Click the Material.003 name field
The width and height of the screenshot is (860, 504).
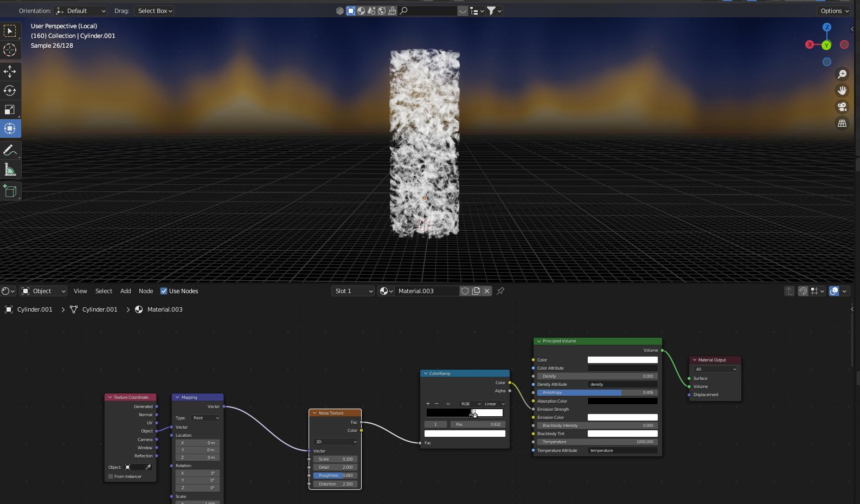click(x=427, y=291)
